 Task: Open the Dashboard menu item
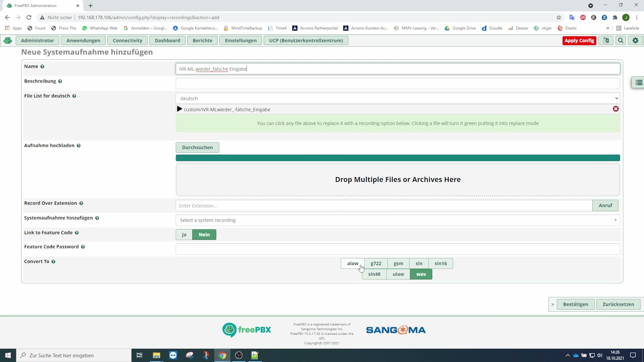coord(168,40)
